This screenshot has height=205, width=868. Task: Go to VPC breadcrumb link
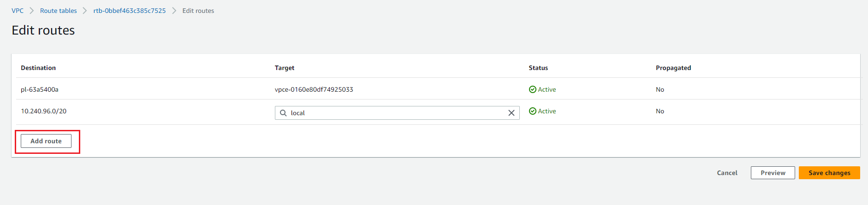pos(18,11)
